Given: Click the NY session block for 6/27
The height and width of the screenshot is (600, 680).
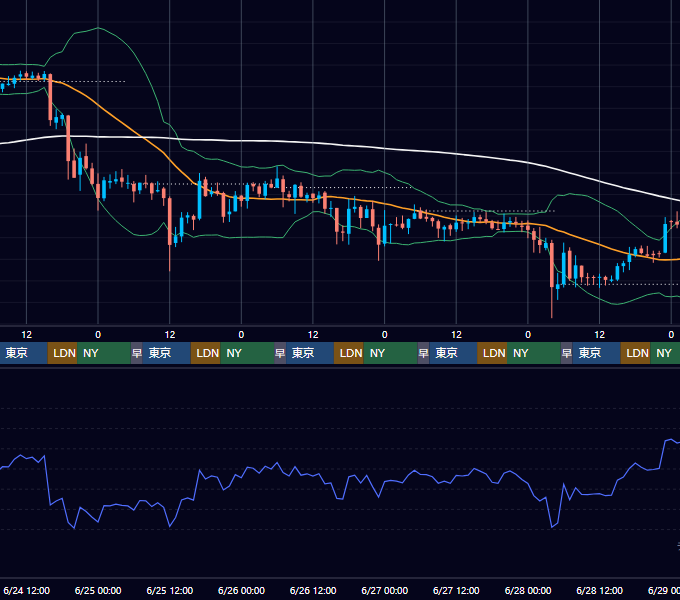Looking at the screenshot, I should (x=534, y=353).
